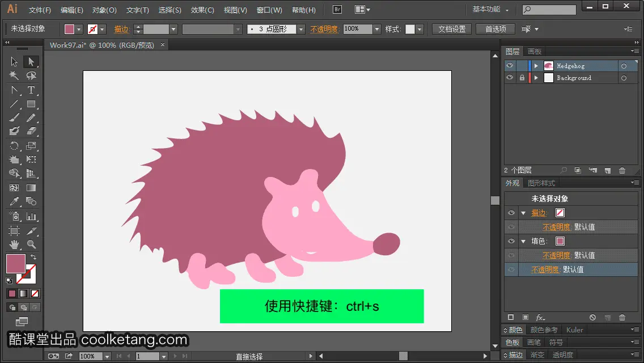Select the Blob Brush tool
The height and width of the screenshot is (363, 644).
click(14, 131)
